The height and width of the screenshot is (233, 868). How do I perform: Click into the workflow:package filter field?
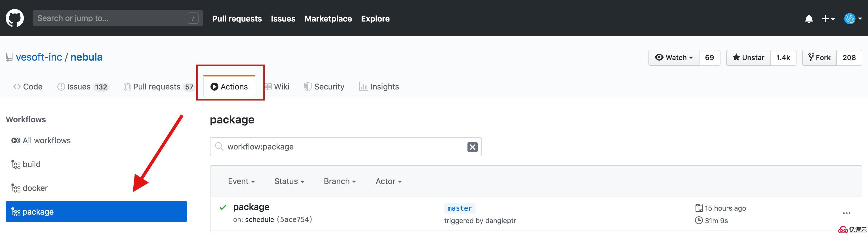tap(346, 147)
